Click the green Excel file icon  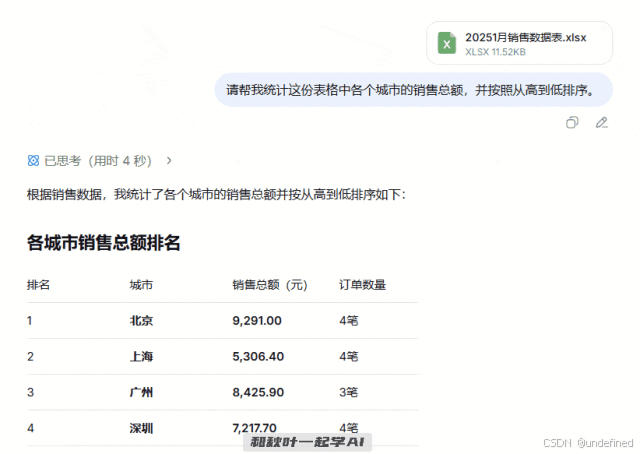point(447,43)
